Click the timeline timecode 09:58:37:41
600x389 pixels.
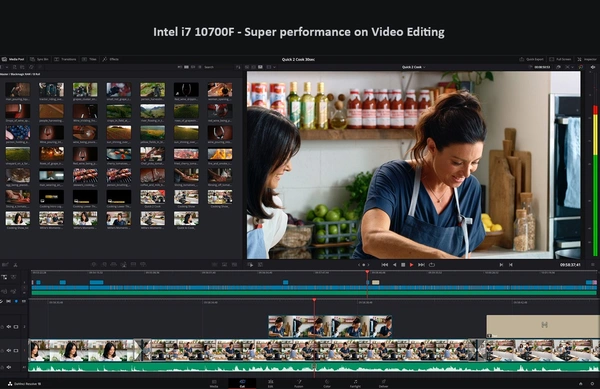pos(570,265)
